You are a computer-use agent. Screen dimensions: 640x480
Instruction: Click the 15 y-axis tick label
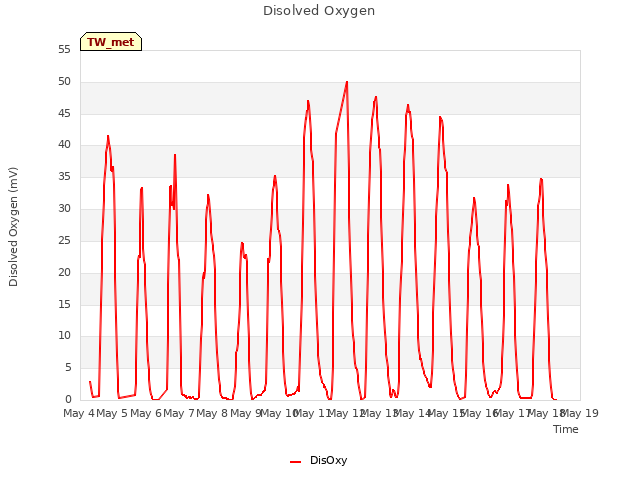pos(64,304)
